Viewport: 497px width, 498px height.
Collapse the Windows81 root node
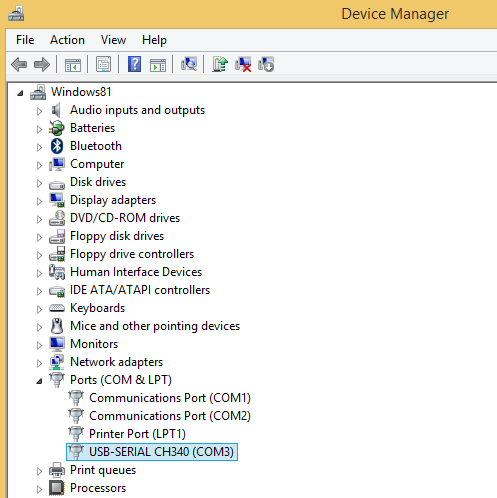(x=20, y=93)
